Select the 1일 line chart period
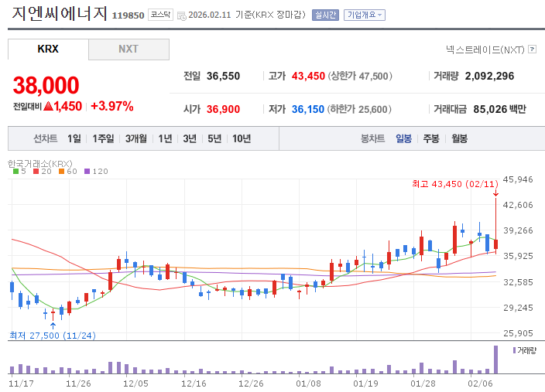The height and width of the screenshot is (392, 545). click(74, 139)
